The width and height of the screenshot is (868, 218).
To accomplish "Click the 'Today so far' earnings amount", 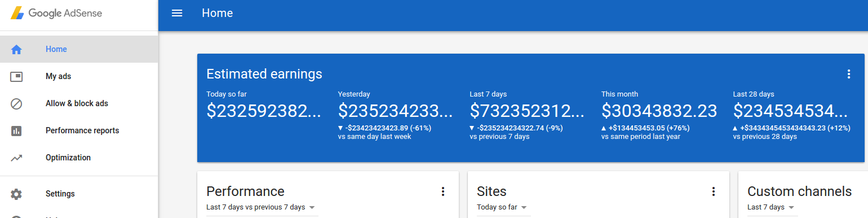I will 264,111.
